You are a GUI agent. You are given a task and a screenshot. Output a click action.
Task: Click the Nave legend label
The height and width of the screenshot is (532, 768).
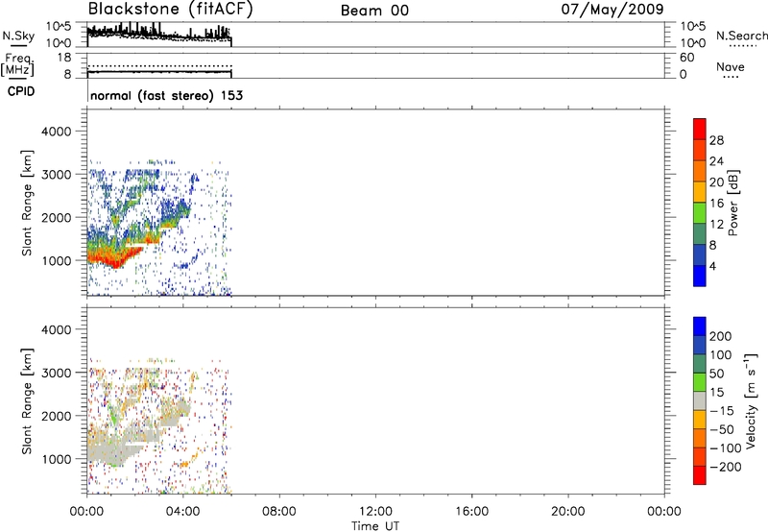coord(731,66)
